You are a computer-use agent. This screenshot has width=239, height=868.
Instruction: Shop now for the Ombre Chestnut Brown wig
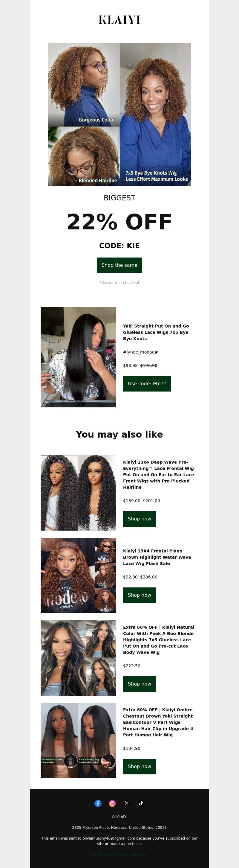[x=139, y=767]
